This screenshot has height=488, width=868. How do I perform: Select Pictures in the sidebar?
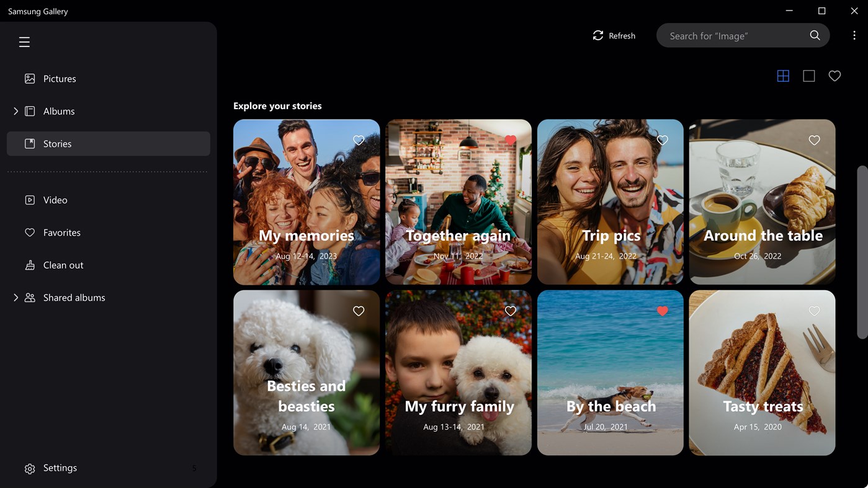click(59, 78)
